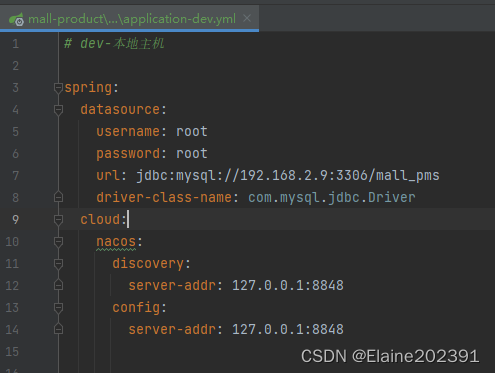Image resolution: width=495 pixels, height=373 pixels.
Task: Click the 'url' key
Action: click(x=108, y=175)
